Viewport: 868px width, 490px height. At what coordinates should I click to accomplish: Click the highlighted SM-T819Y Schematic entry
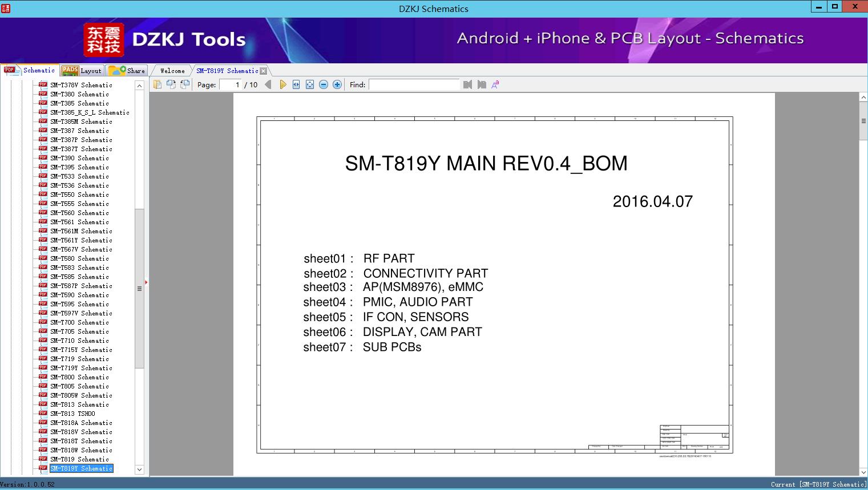tap(81, 468)
